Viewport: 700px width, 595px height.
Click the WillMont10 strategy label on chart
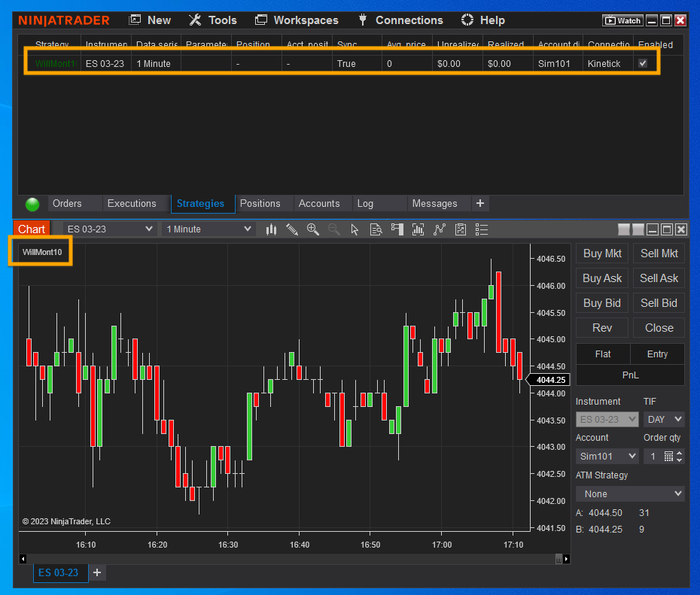click(42, 252)
